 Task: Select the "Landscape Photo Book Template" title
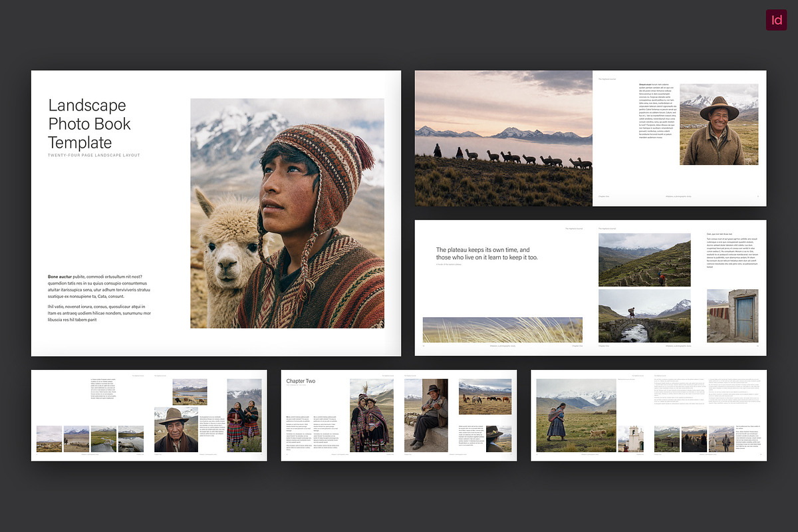(x=89, y=124)
